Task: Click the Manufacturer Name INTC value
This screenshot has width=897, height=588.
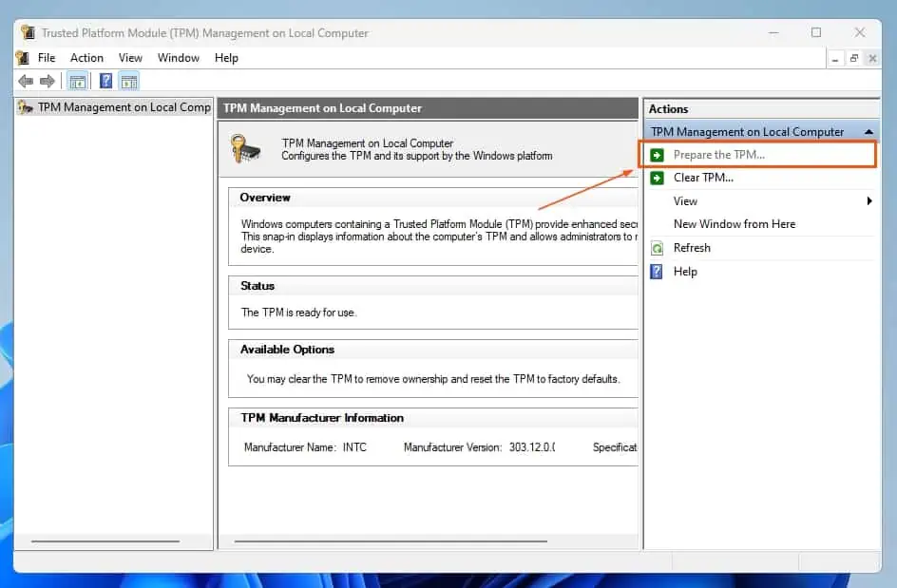Action: pyautogui.click(x=354, y=447)
